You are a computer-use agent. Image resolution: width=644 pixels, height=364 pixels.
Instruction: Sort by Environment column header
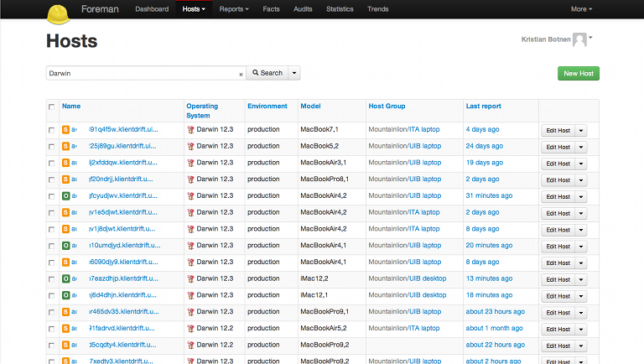267,106
